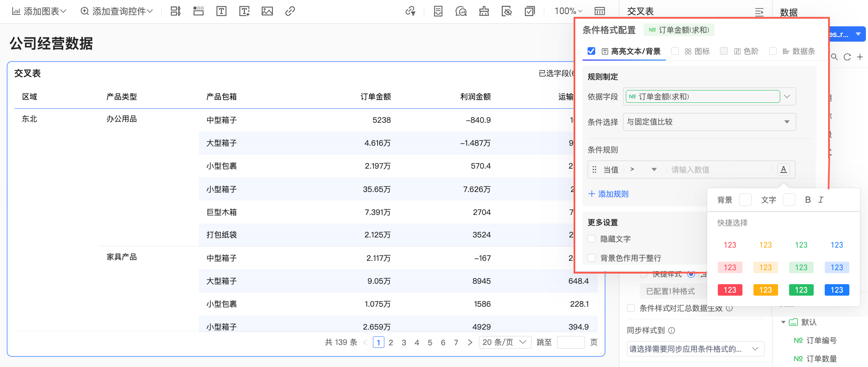Click the 跳至 page number input
The image size is (868, 367).
click(x=571, y=342)
